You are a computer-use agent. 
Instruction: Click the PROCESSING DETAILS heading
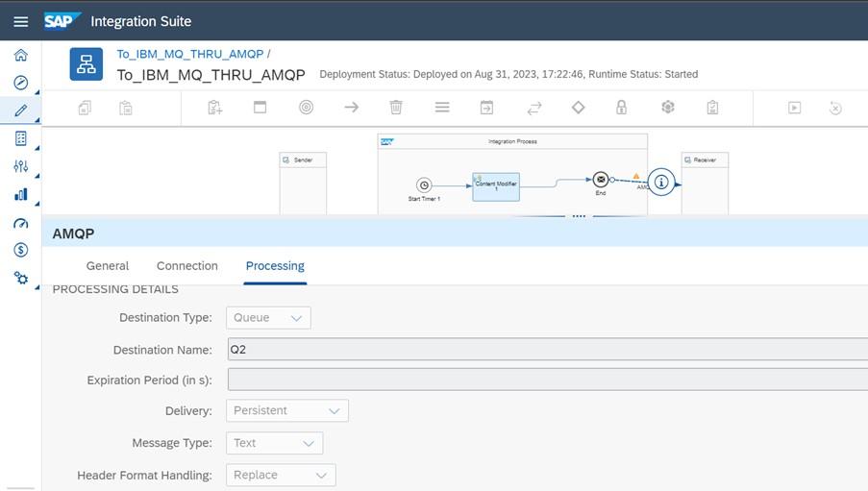point(115,289)
